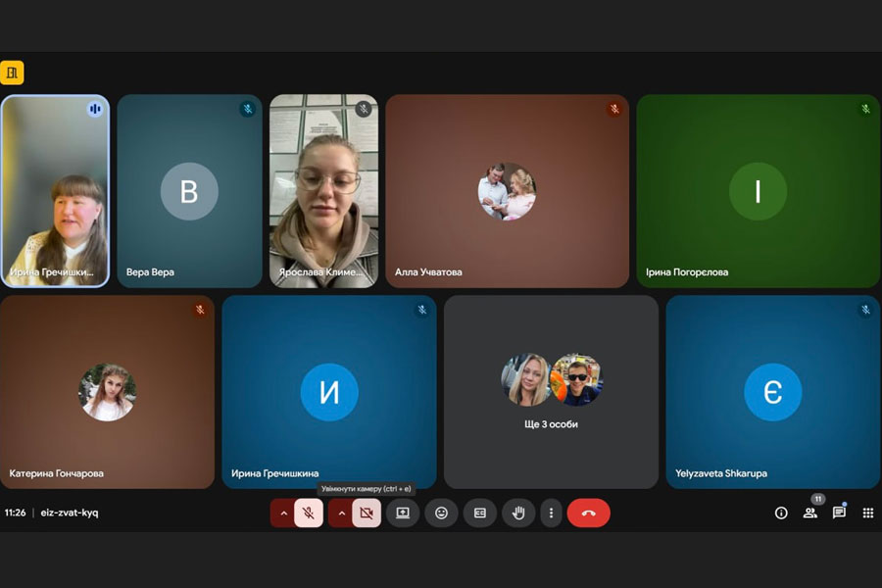Open chat with everyone
The height and width of the screenshot is (588, 882).
(x=839, y=512)
